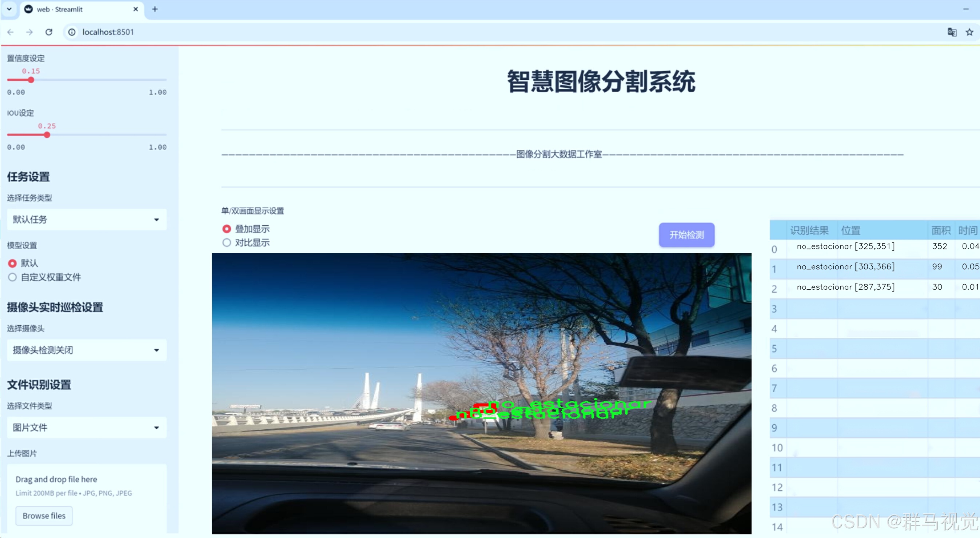Expand the 默认任务 task type dropdown
This screenshot has width=980, height=538.
click(87, 220)
